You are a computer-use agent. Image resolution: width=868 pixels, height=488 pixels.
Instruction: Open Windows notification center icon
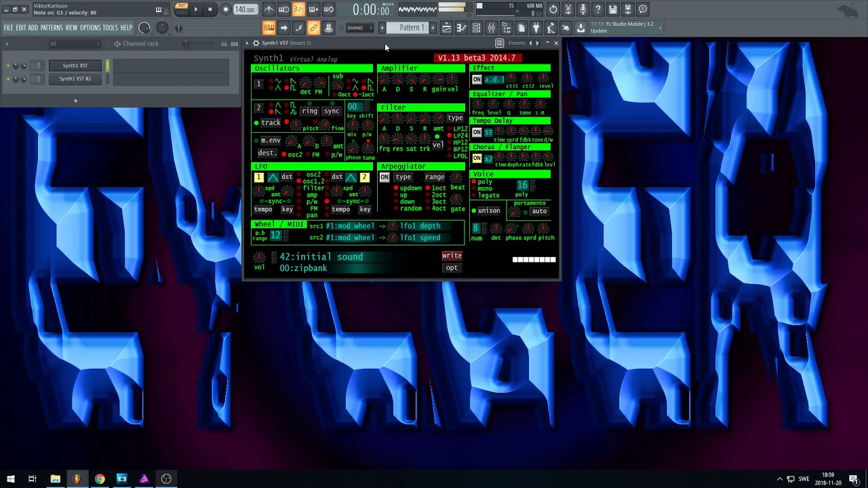pyautogui.click(x=854, y=479)
